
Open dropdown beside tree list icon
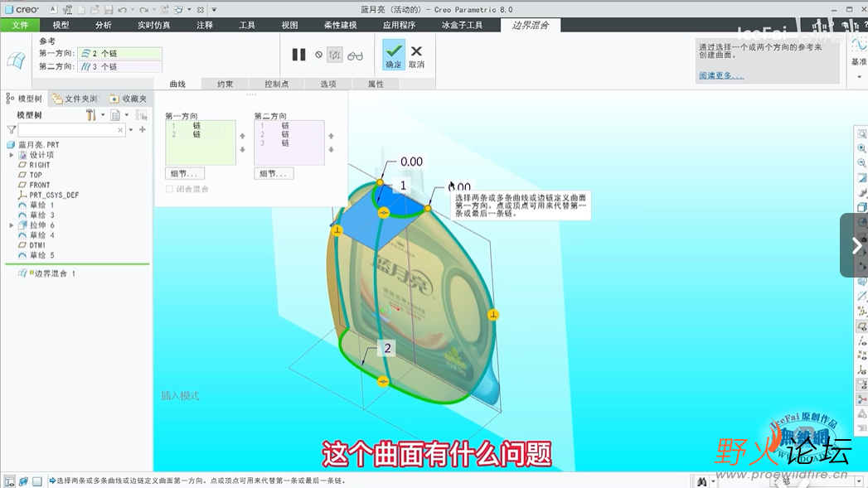coord(127,115)
